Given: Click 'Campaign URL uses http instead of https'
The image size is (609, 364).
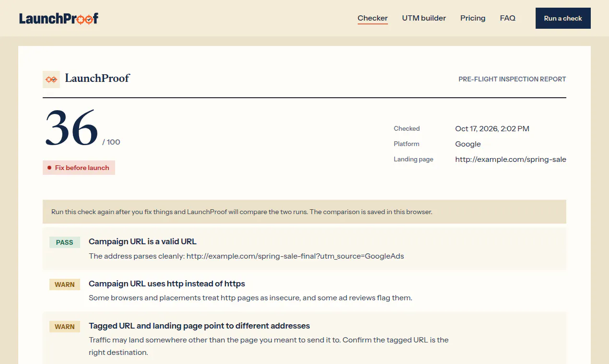Looking at the screenshot, I should 167,284.
